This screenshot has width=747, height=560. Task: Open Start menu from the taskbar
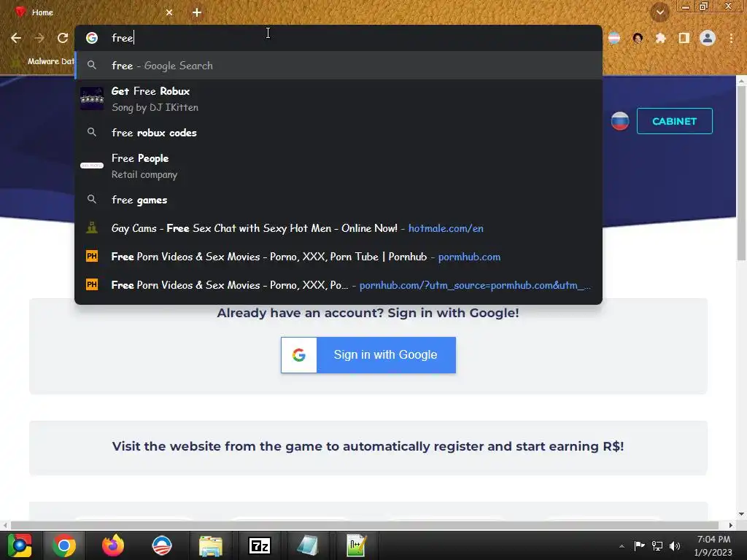(20, 545)
